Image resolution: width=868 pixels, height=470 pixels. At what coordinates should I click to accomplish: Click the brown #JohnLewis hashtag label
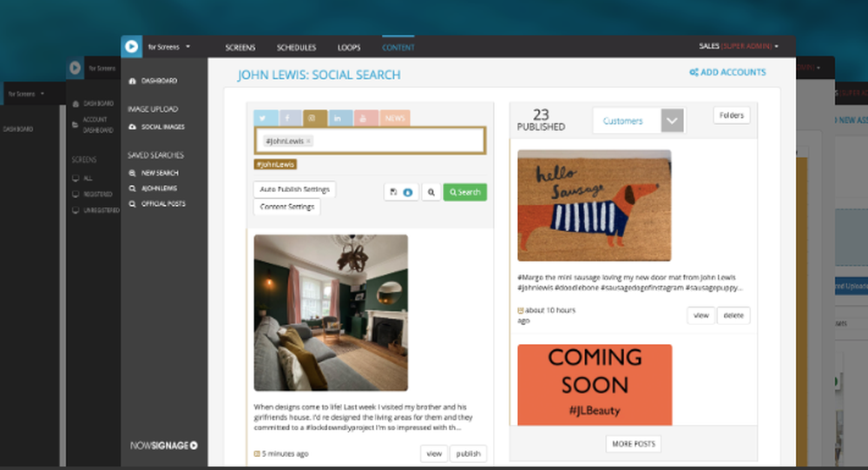(275, 164)
